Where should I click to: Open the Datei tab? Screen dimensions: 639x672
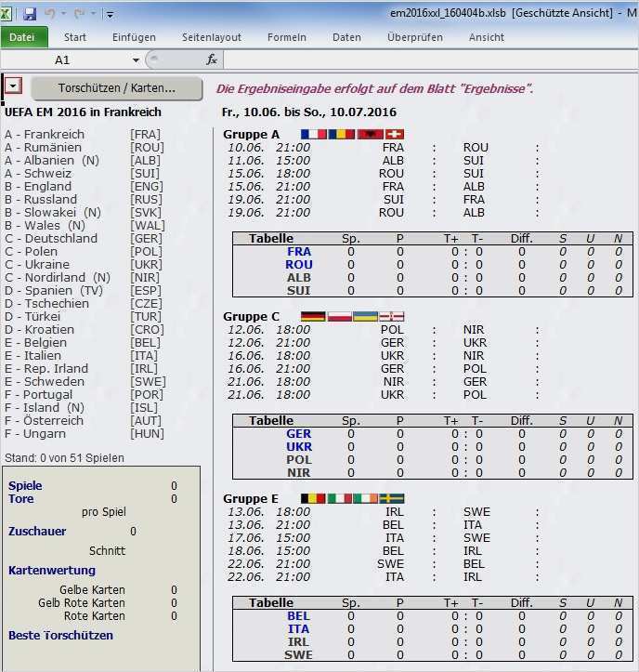click(22, 37)
